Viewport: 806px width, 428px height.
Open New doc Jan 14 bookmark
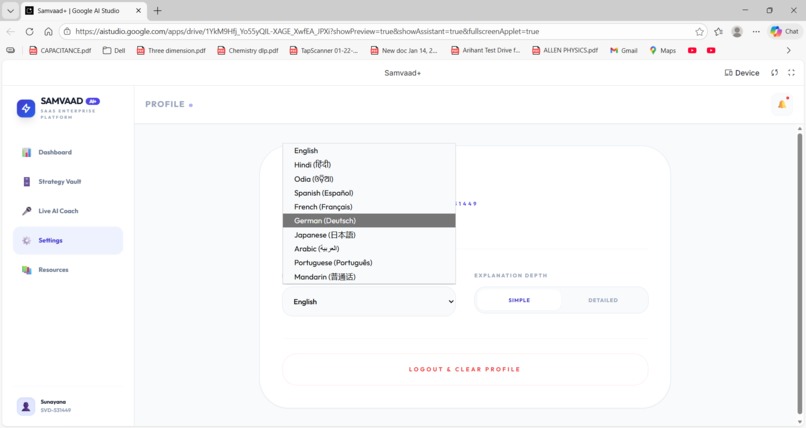coord(405,50)
